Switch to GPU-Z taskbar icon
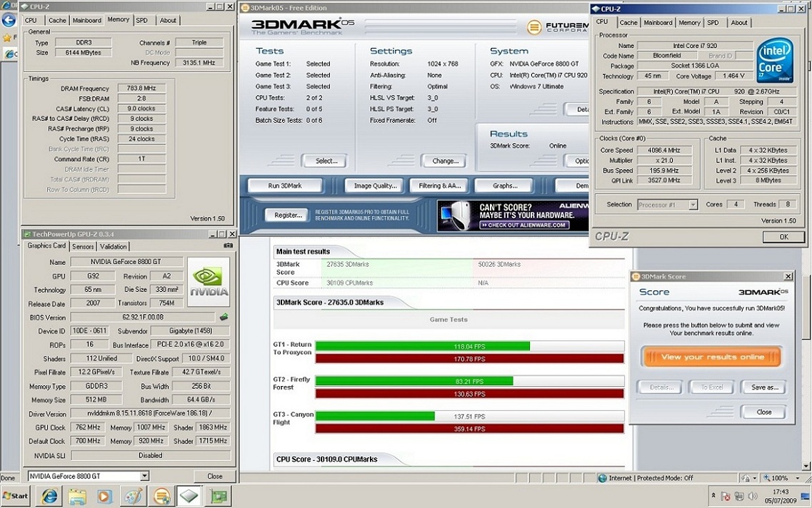The image size is (812, 508). point(218,496)
